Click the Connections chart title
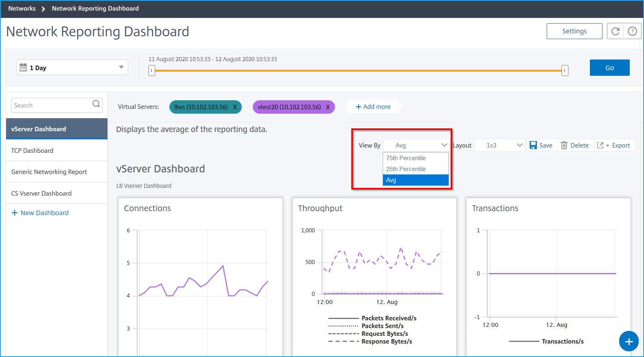This screenshot has width=644, height=357. pos(147,208)
